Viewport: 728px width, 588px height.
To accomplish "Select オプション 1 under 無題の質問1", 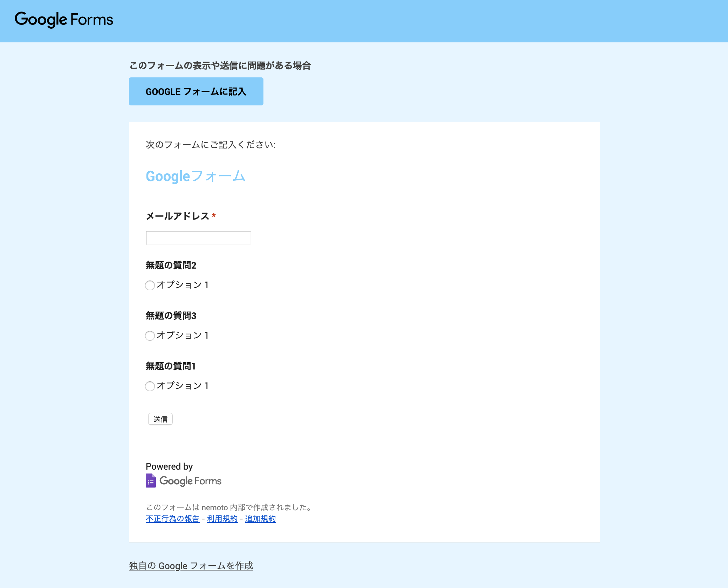I will tap(150, 386).
